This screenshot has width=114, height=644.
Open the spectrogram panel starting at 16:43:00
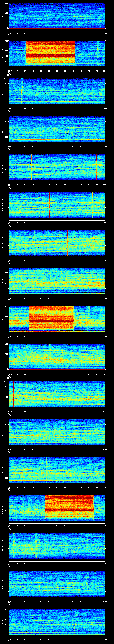57,470
